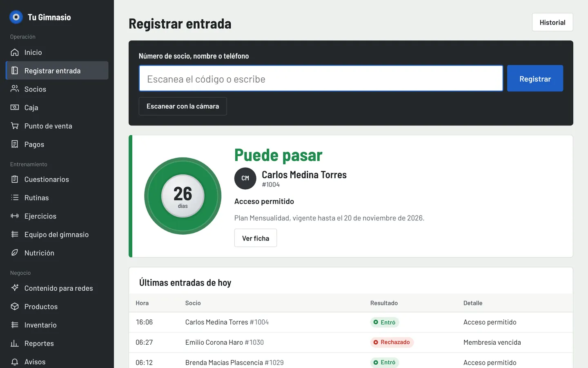Click the Membresía vencida detail cell
The width and height of the screenshot is (588, 368).
492,342
